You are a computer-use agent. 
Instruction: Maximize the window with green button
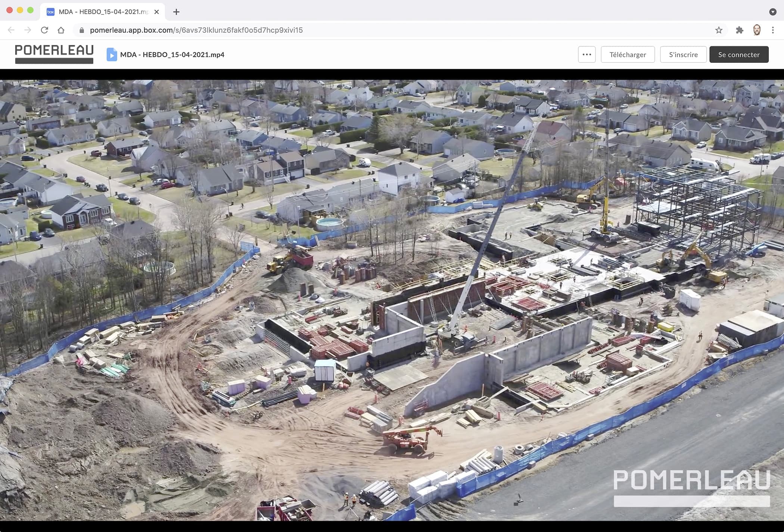(x=31, y=10)
